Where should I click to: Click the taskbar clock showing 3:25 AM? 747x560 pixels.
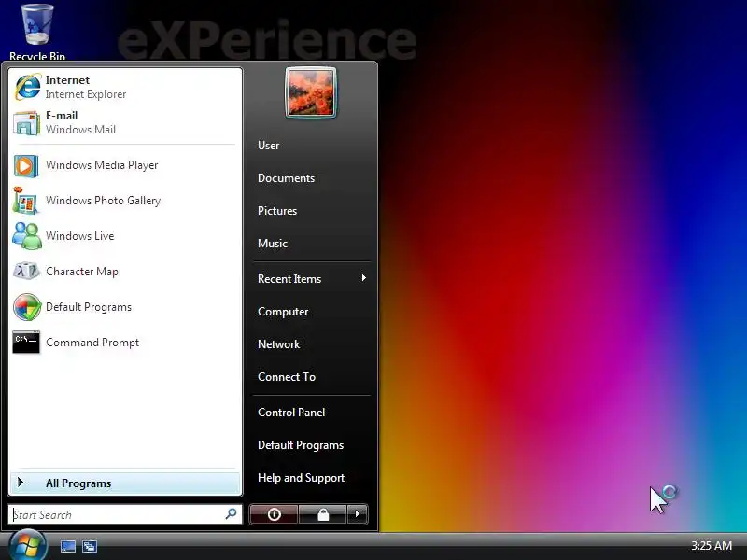coord(712,546)
